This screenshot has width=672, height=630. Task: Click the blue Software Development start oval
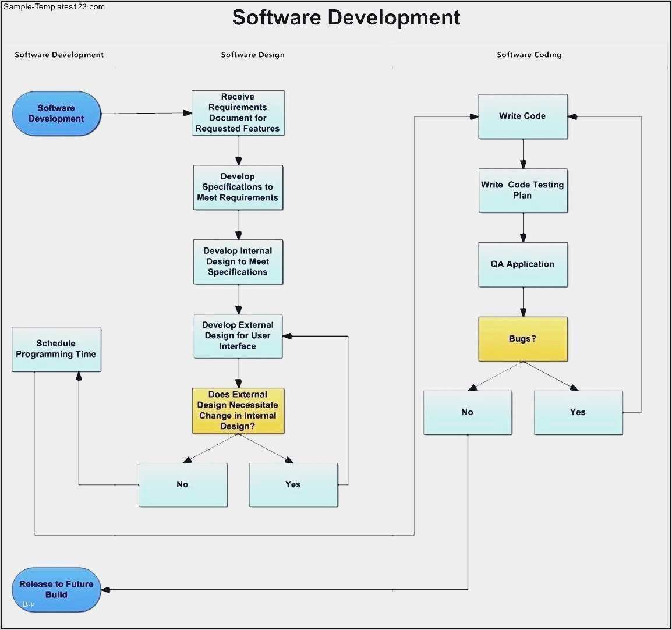click(x=56, y=114)
